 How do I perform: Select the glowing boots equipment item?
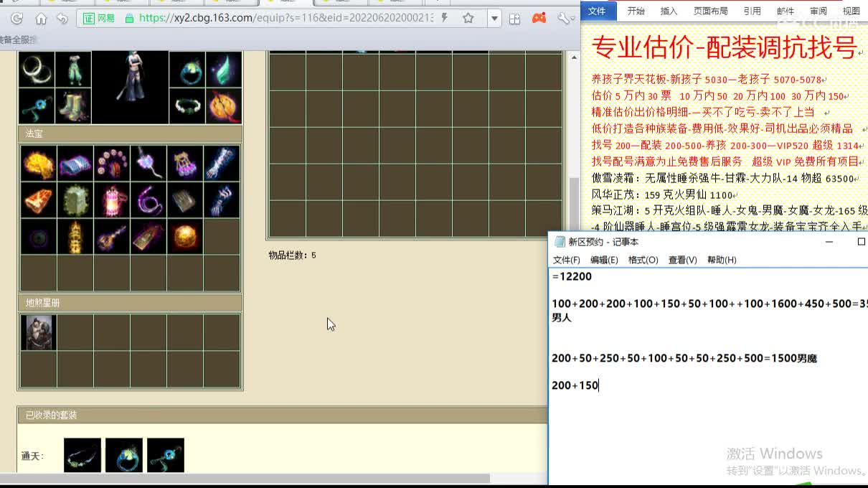(x=73, y=106)
